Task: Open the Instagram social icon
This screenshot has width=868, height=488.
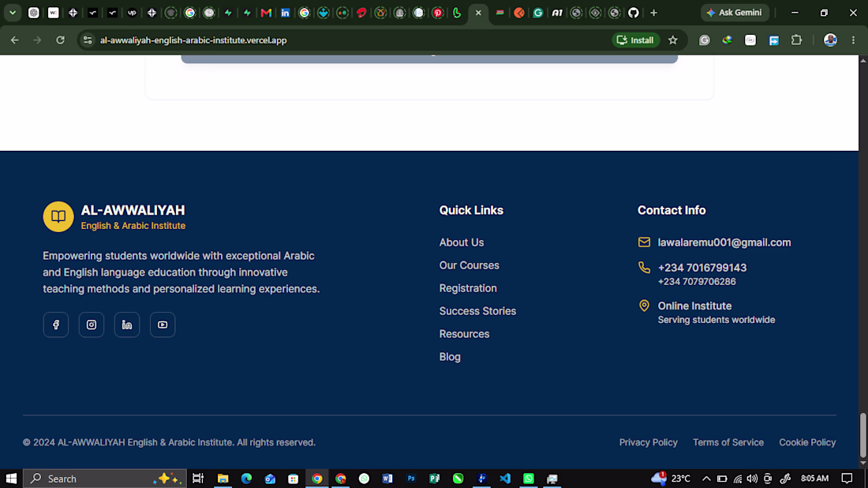Action: coord(92,325)
